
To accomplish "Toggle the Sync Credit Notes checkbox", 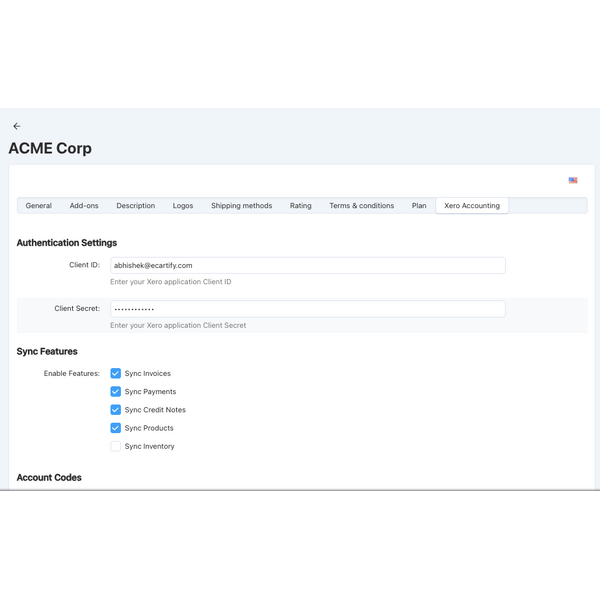I will pos(116,410).
